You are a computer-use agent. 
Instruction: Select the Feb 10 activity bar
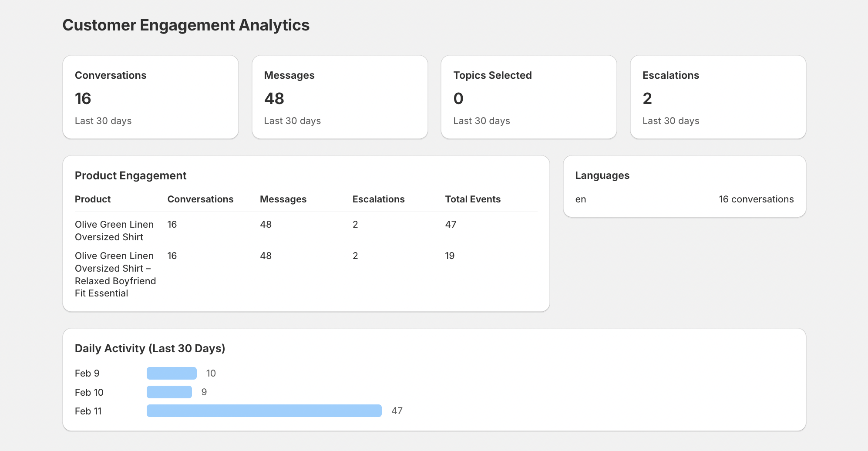[169, 392]
